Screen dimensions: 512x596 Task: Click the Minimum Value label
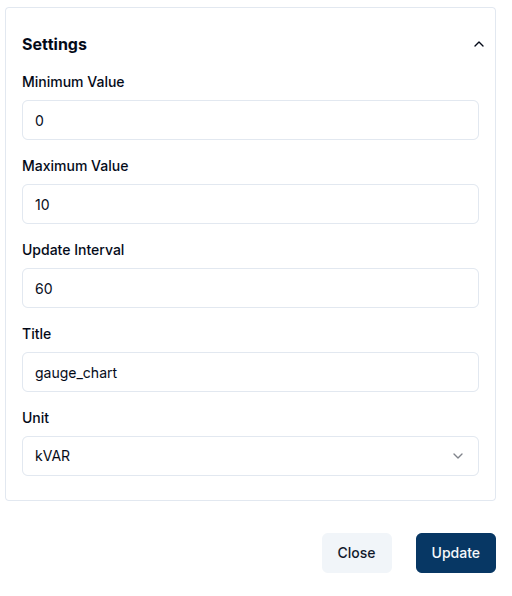tap(73, 82)
